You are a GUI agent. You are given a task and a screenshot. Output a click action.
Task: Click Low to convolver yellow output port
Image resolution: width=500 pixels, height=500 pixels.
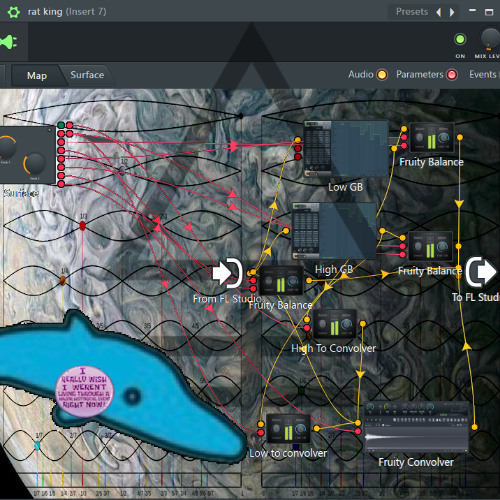317,428
